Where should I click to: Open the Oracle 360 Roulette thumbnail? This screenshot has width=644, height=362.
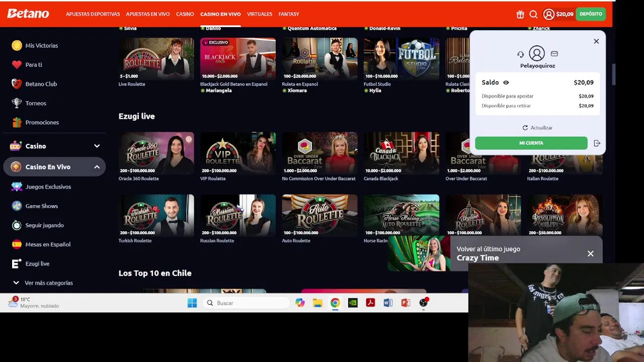tap(156, 153)
